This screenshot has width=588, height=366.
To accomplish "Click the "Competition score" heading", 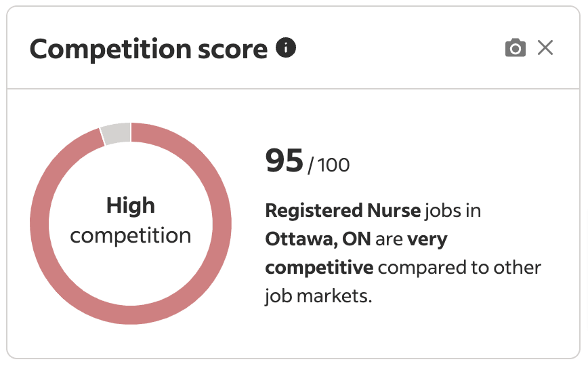I will tap(149, 49).
